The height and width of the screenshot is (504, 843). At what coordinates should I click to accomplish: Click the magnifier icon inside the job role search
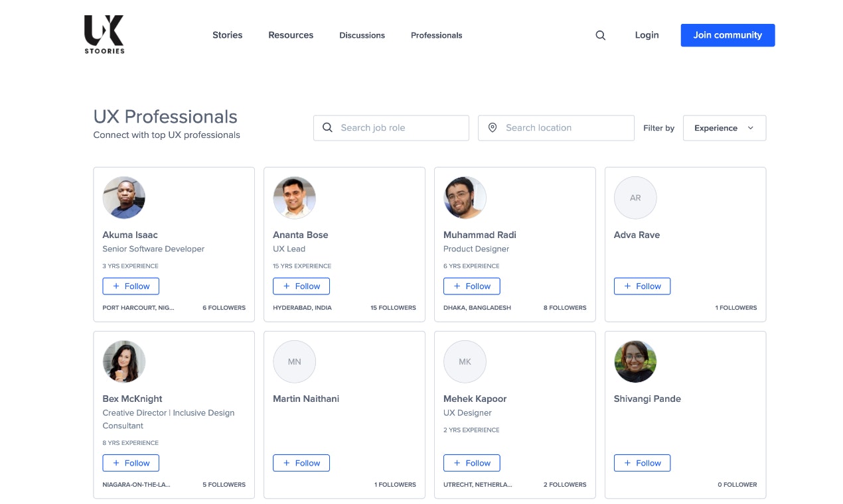(327, 127)
